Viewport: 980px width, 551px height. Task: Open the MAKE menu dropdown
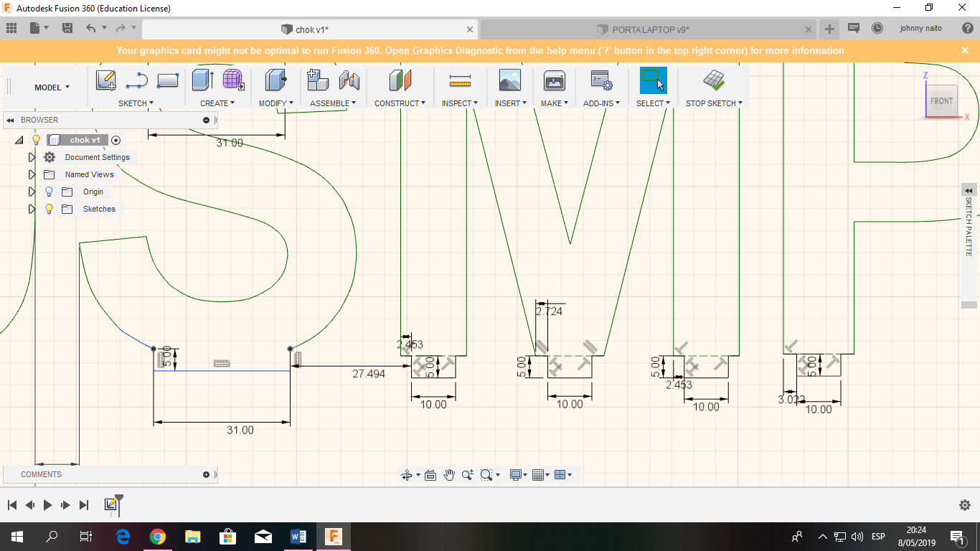[x=555, y=103]
